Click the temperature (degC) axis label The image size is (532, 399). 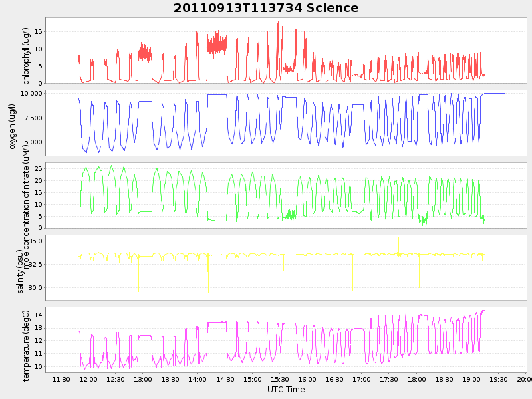[27, 344]
